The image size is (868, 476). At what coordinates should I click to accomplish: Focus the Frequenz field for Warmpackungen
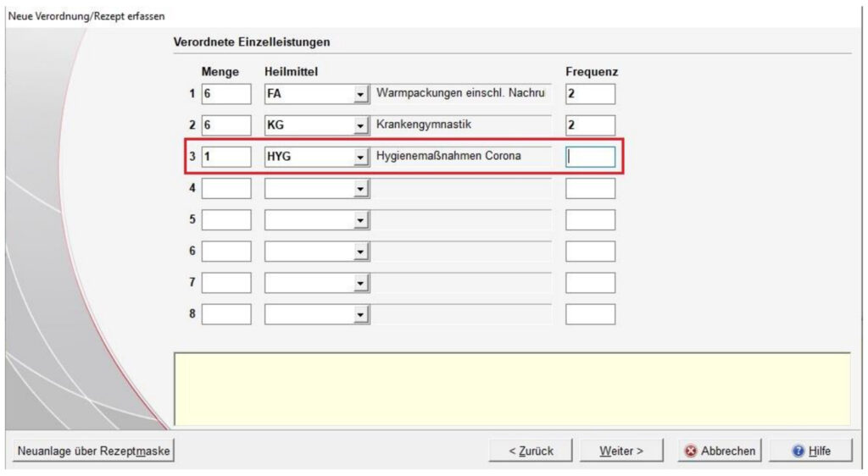(x=590, y=94)
